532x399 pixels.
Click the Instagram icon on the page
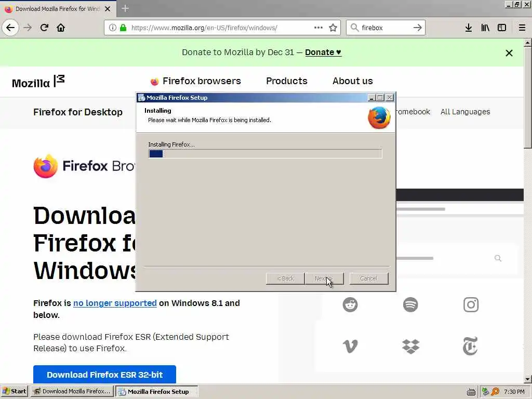471,304
